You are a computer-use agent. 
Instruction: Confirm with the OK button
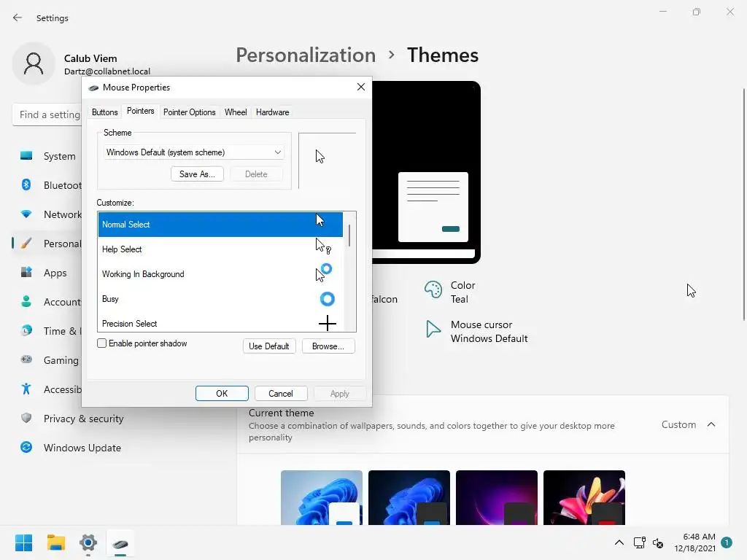222,393
